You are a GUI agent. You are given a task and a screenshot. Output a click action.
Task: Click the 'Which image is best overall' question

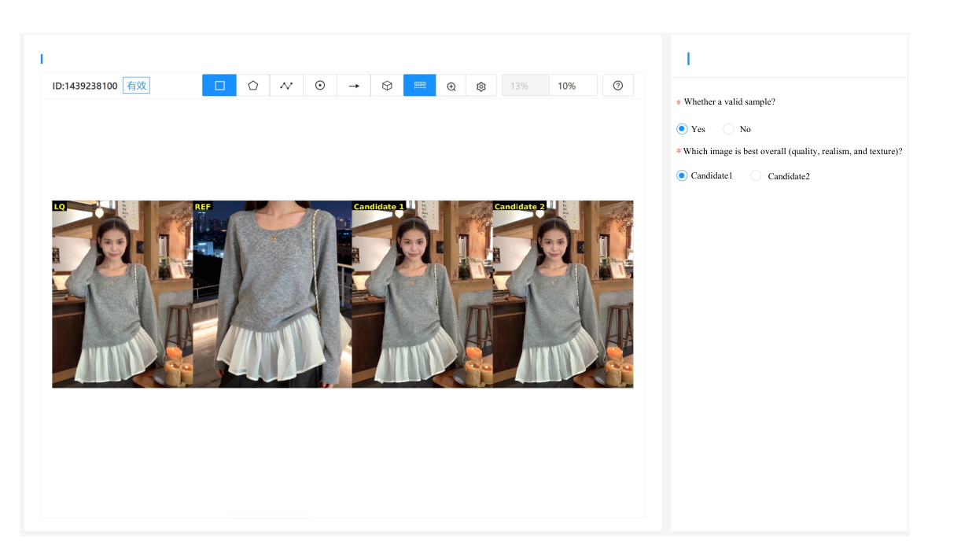[793, 151]
